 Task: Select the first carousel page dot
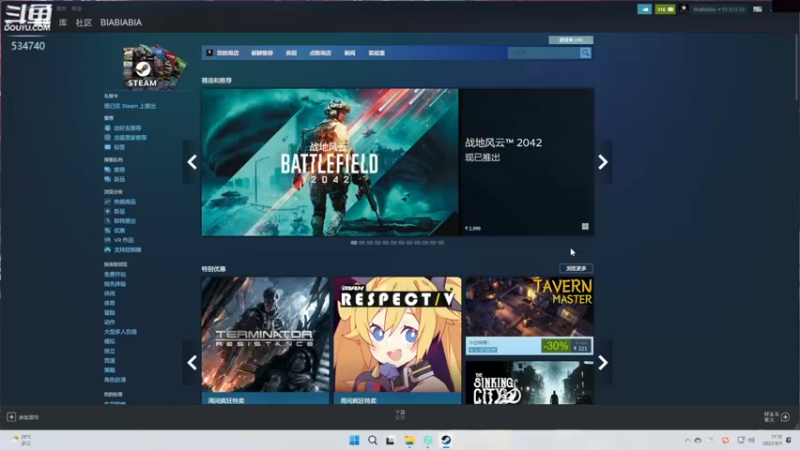354,243
